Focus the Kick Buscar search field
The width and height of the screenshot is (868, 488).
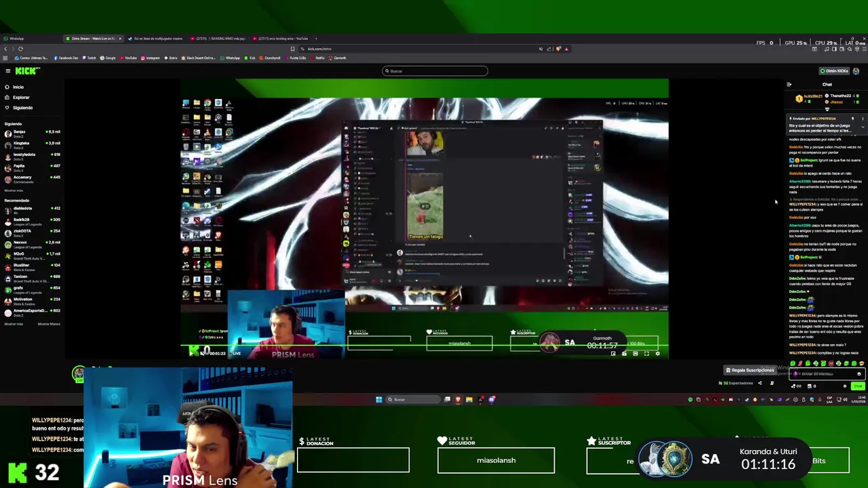tap(435, 70)
